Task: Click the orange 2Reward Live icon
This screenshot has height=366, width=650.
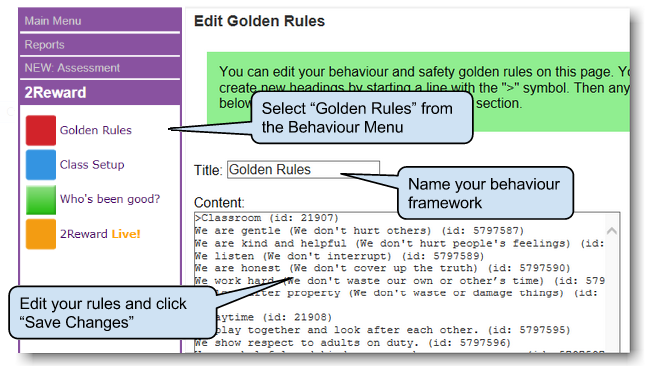Action: 41,234
